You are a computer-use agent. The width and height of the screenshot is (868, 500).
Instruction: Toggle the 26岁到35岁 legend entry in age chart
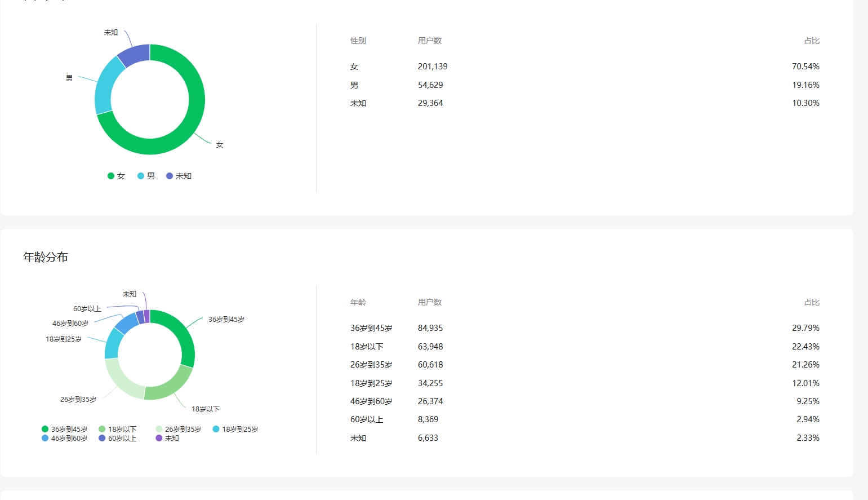point(179,430)
